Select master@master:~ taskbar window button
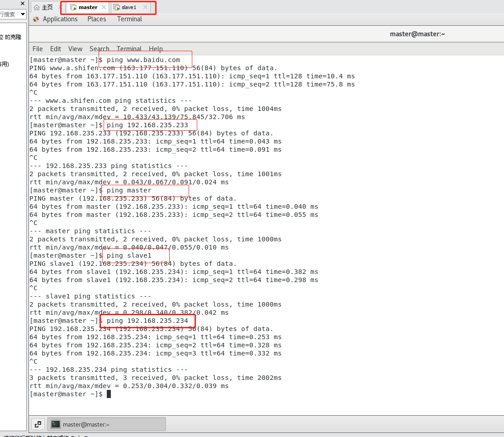 pos(106,424)
